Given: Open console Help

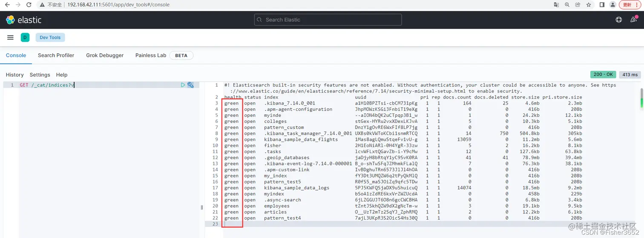Looking at the screenshot, I should point(62,75).
